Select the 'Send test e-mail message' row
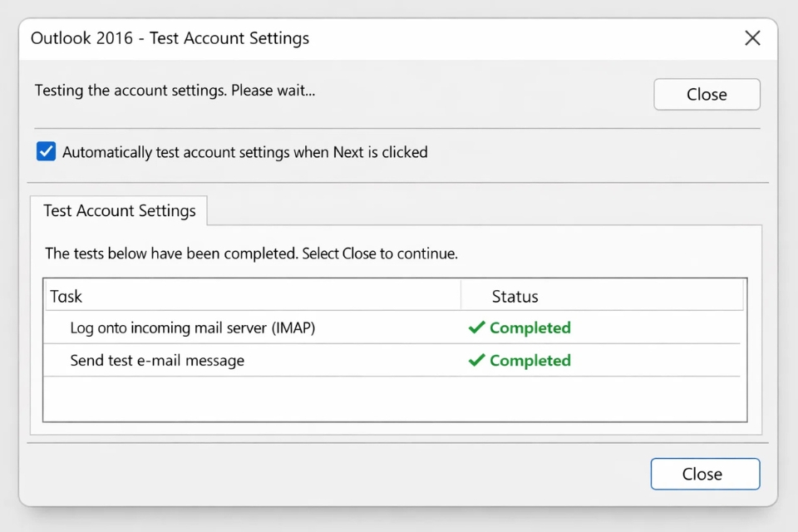The image size is (798, 532). click(x=157, y=360)
